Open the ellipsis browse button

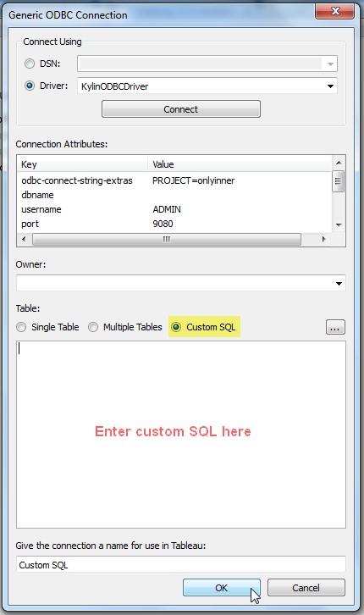pos(335,327)
